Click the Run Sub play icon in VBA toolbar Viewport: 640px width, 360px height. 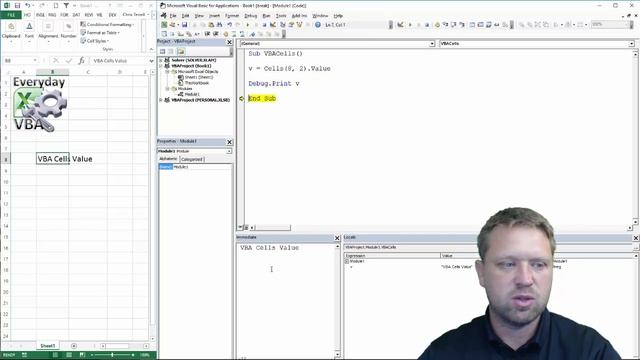(x=247, y=25)
